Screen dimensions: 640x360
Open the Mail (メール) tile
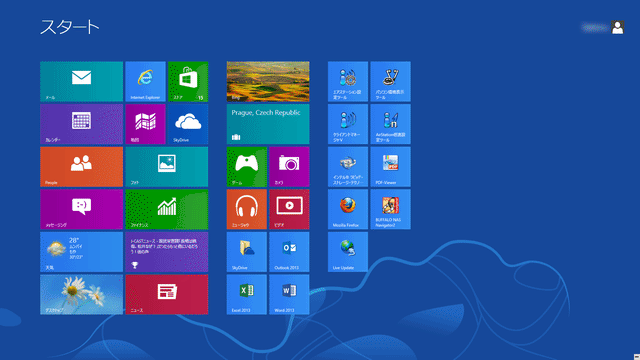point(82,82)
